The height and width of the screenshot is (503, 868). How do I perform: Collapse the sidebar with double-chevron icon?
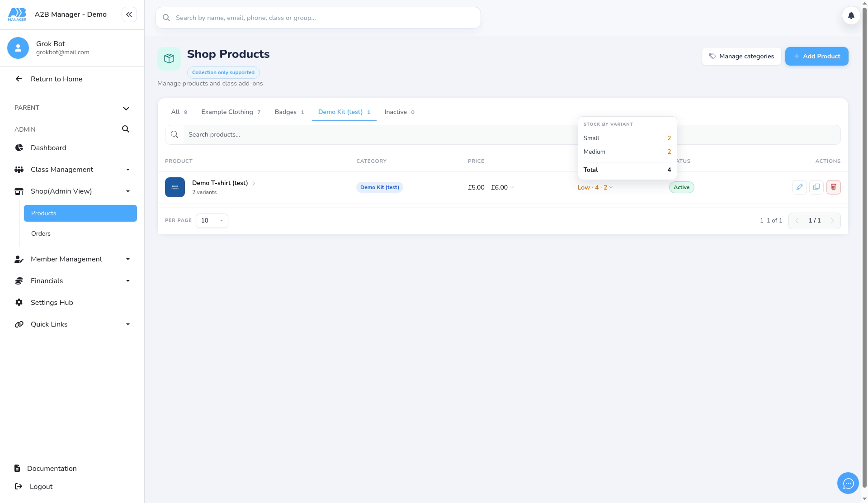click(x=129, y=14)
